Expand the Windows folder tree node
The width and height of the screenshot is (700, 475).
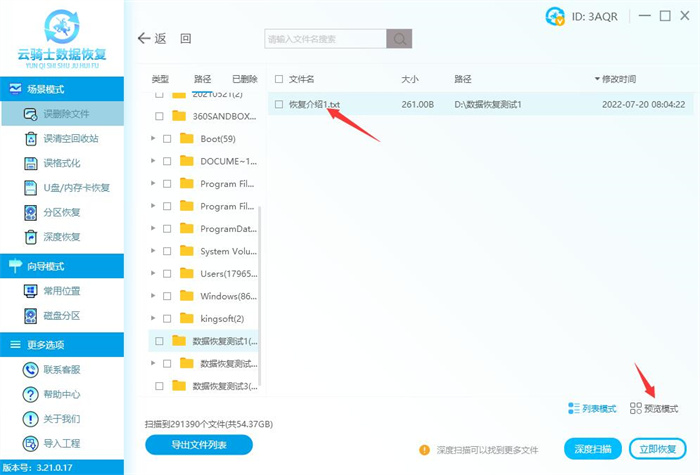pos(153,296)
